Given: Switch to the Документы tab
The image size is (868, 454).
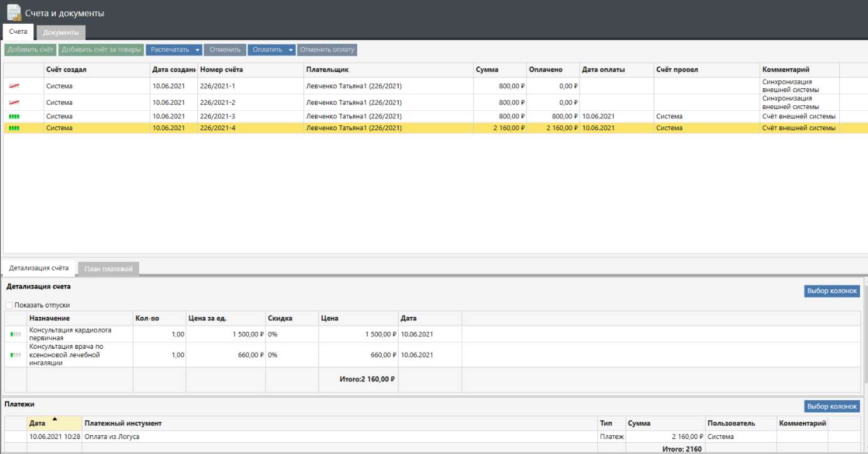Looking at the screenshot, I should 61,33.
